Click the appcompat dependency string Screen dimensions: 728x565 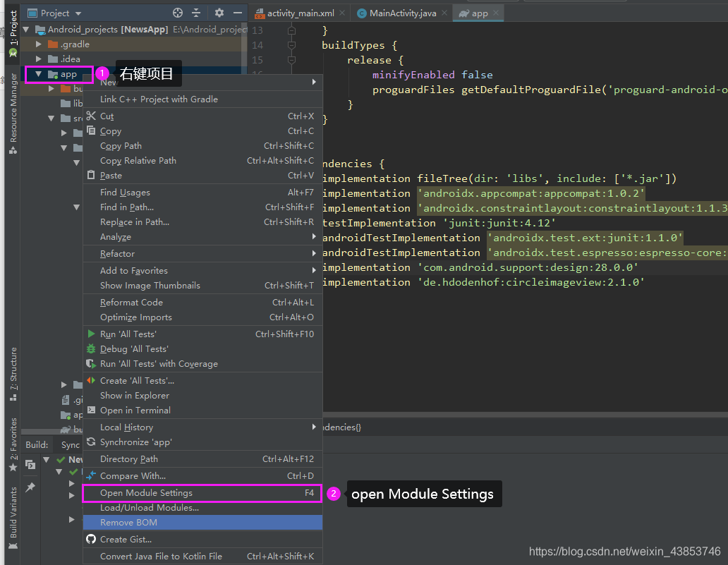click(x=531, y=193)
